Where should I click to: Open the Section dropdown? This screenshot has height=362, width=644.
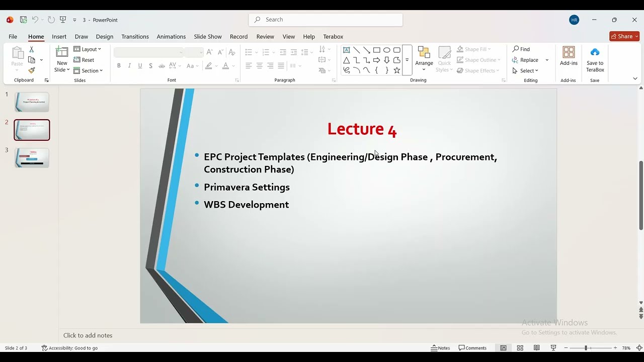point(88,70)
